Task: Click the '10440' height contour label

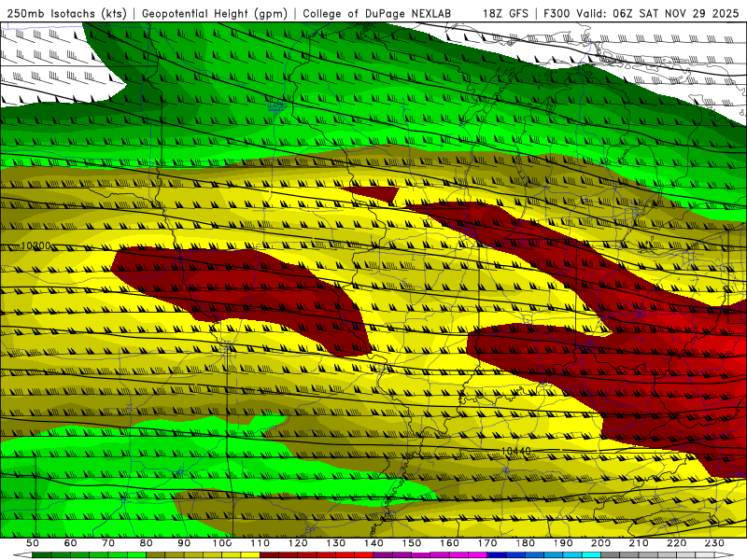Action: (x=516, y=451)
